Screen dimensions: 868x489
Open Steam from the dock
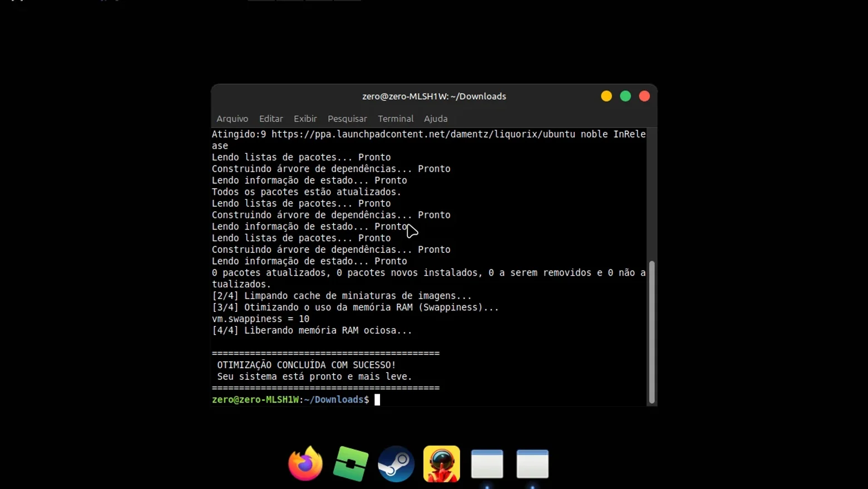point(396,463)
